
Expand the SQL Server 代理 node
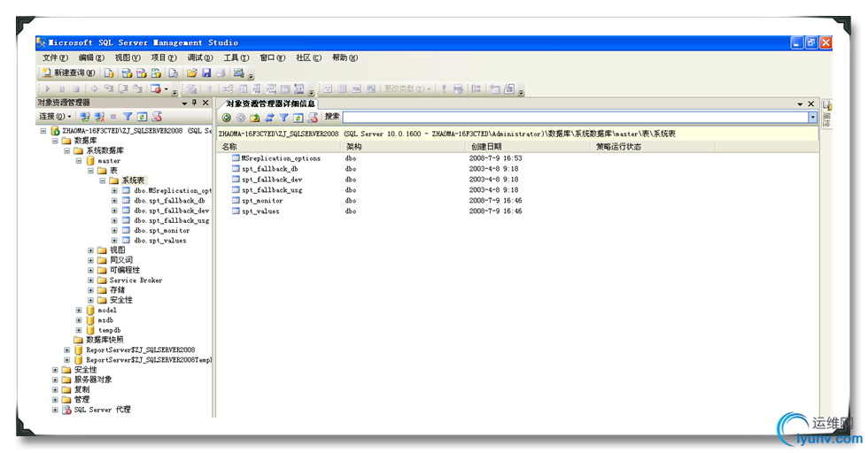tap(55, 410)
